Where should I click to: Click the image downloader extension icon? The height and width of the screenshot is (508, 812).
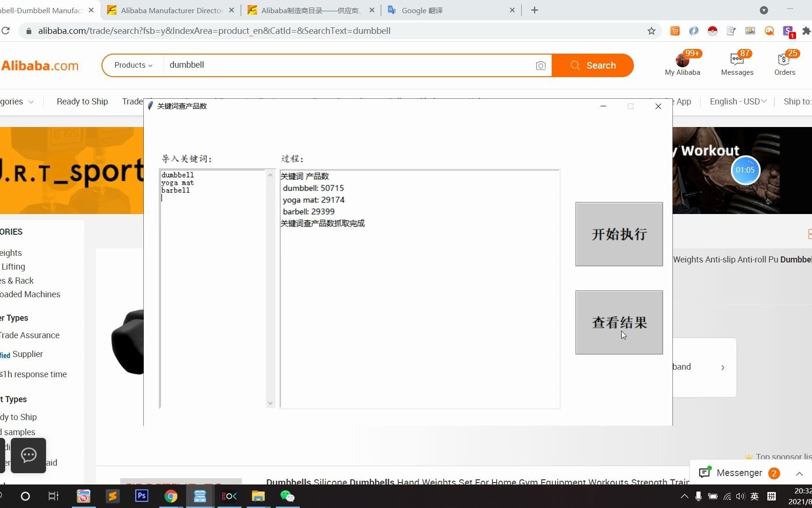click(750, 31)
